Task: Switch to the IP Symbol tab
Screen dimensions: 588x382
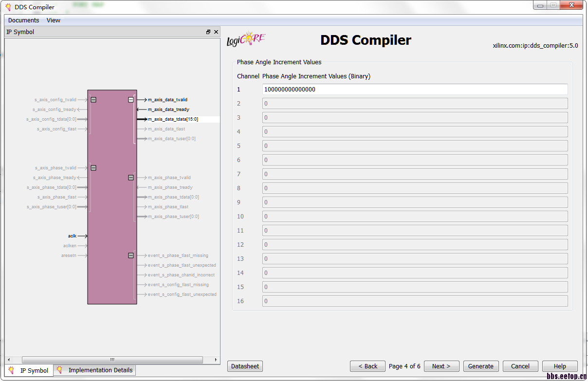Action: pos(29,370)
